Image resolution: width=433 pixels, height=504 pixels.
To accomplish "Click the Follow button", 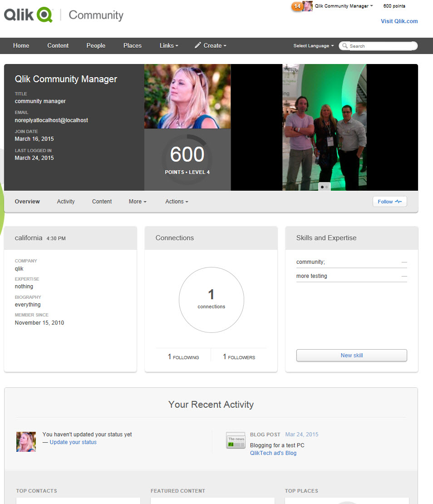I will [389, 202].
